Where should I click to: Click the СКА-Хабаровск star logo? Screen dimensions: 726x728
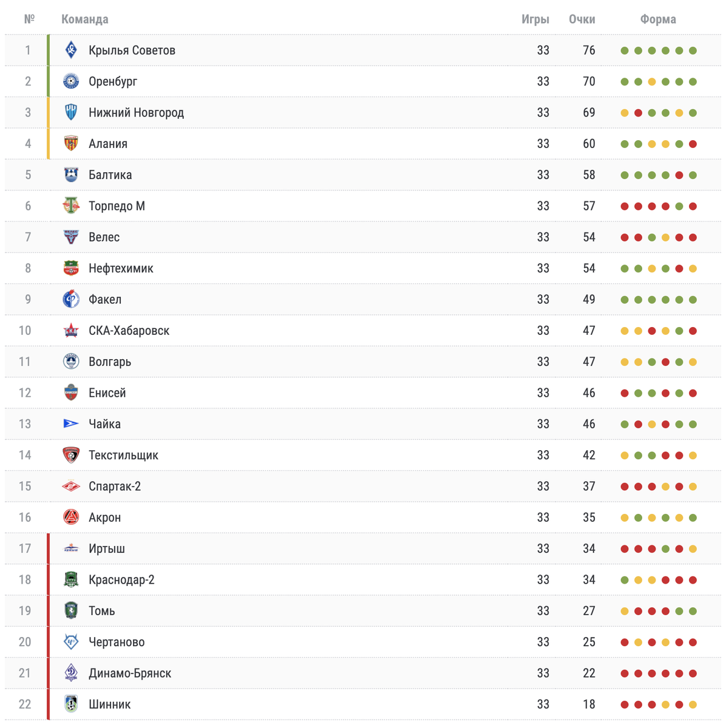(71, 331)
